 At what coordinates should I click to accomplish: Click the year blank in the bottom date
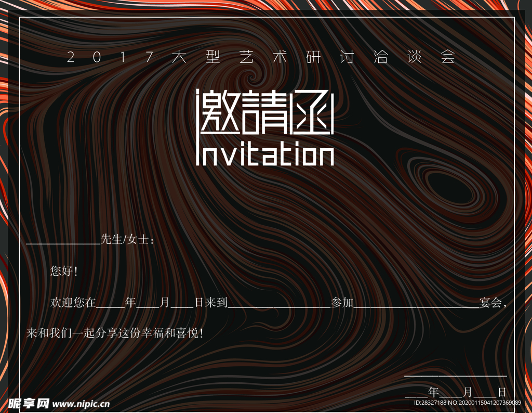416,393
